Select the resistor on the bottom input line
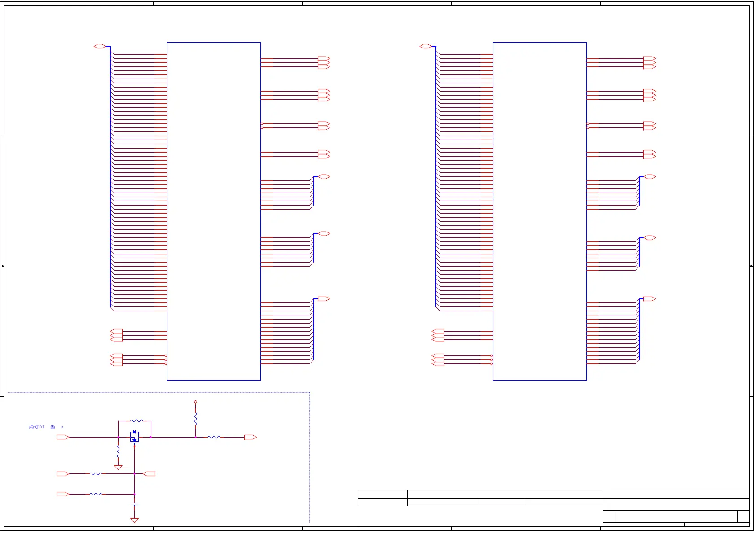Image resolution: width=756 pixels, height=534 pixels. (96, 494)
